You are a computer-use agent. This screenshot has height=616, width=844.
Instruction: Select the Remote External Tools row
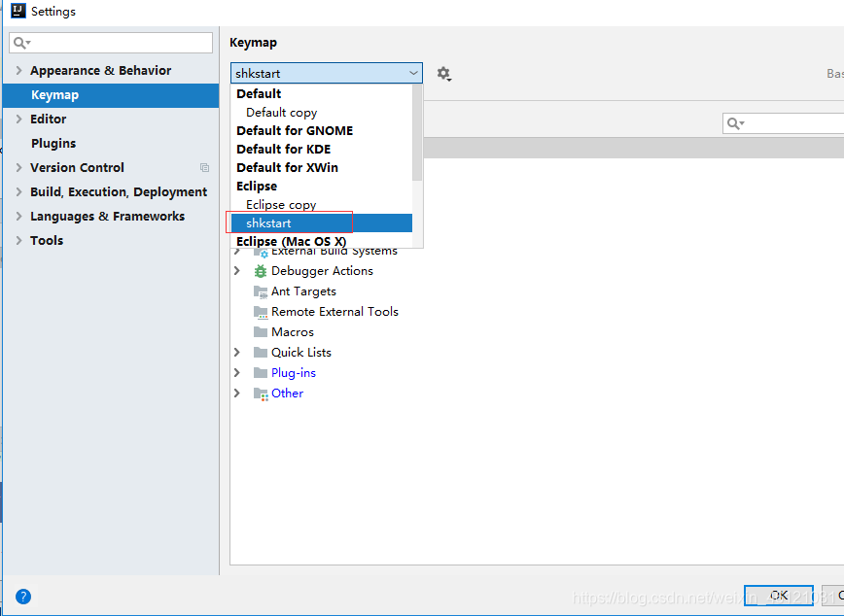(334, 312)
